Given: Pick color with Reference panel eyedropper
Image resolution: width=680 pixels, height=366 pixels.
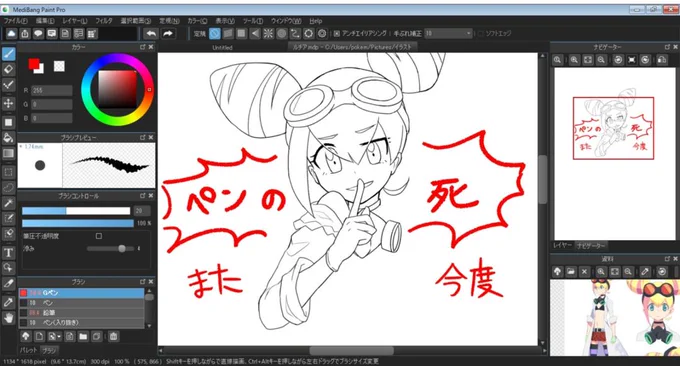Looking at the screenshot, I should [645, 272].
